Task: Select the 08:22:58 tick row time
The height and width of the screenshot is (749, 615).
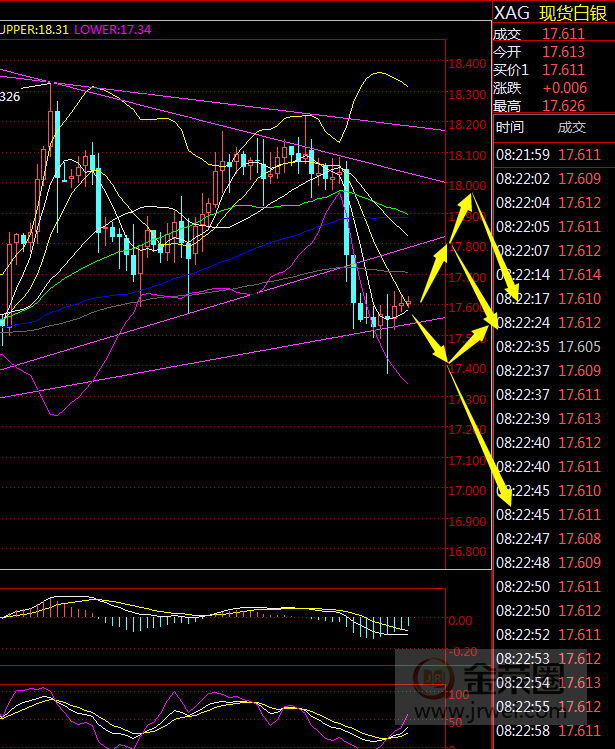Action: point(523,731)
